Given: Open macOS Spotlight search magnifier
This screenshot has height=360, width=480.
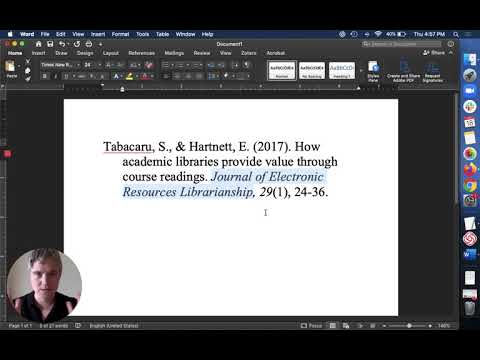Looking at the screenshot, I should (456, 34).
